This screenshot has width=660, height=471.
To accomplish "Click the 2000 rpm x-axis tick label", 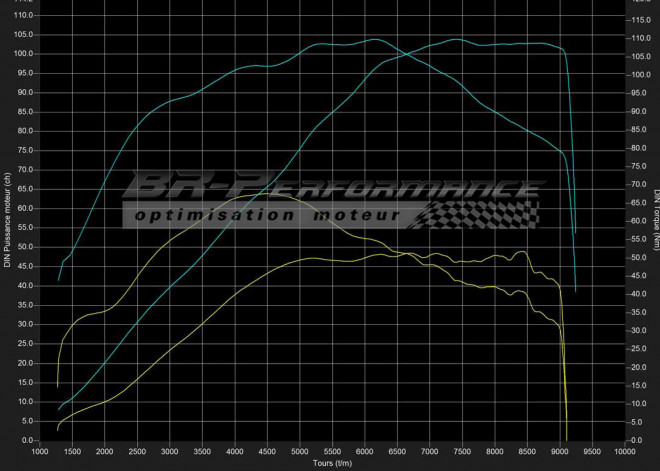I will (104, 452).
